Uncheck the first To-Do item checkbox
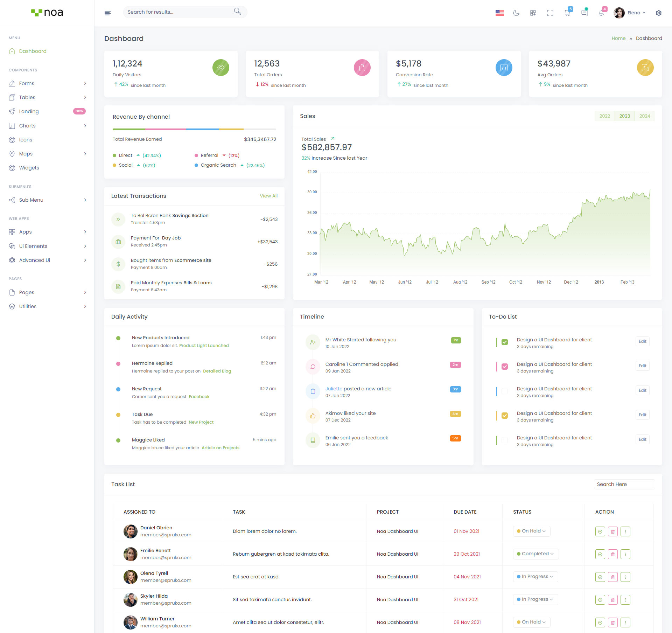672x633 pixels. (x=505, y=342)
